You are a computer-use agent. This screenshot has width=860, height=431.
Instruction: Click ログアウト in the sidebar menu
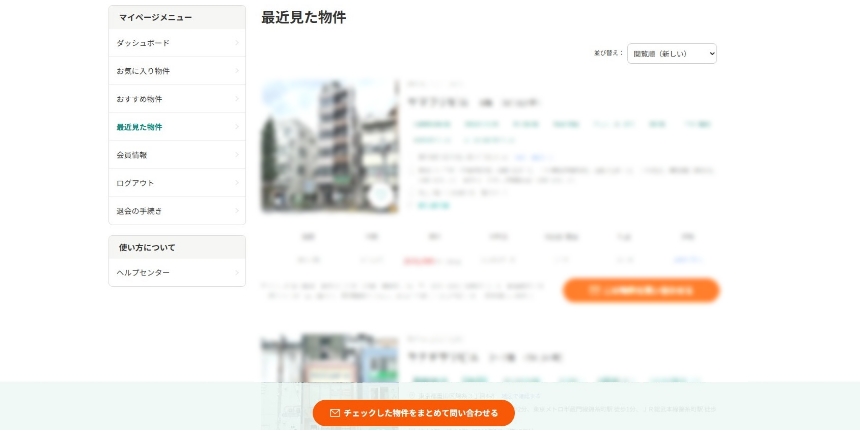click(177, 183)
